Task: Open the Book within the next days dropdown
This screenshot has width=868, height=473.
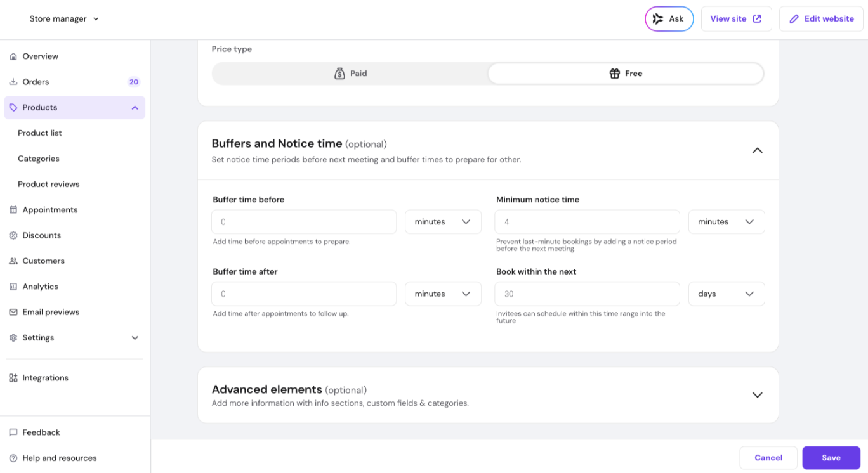Action: coord(726,294)
